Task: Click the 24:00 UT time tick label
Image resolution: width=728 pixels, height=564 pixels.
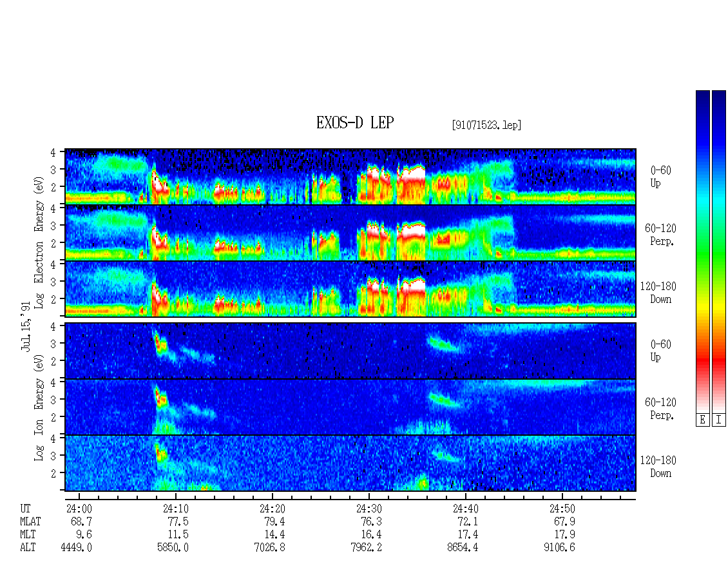Action: point(79,509)
